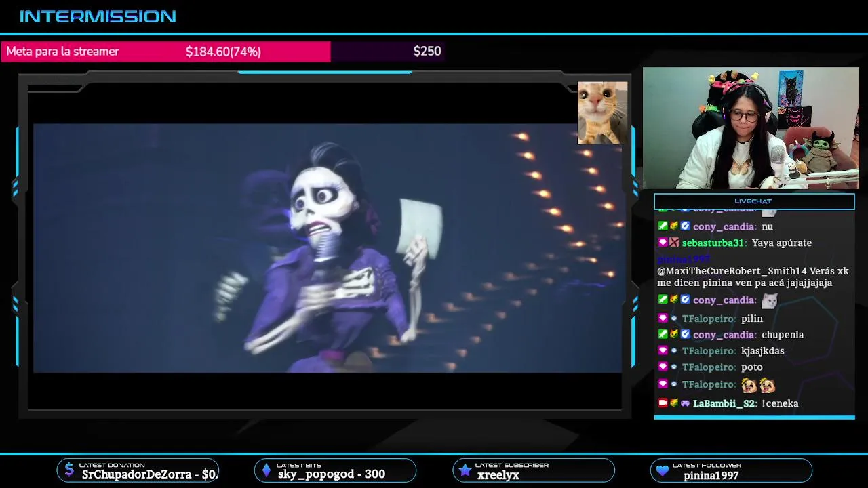Click the controller badge beside LaBambii_S2
868x488 pixels.
pos(685,403)
